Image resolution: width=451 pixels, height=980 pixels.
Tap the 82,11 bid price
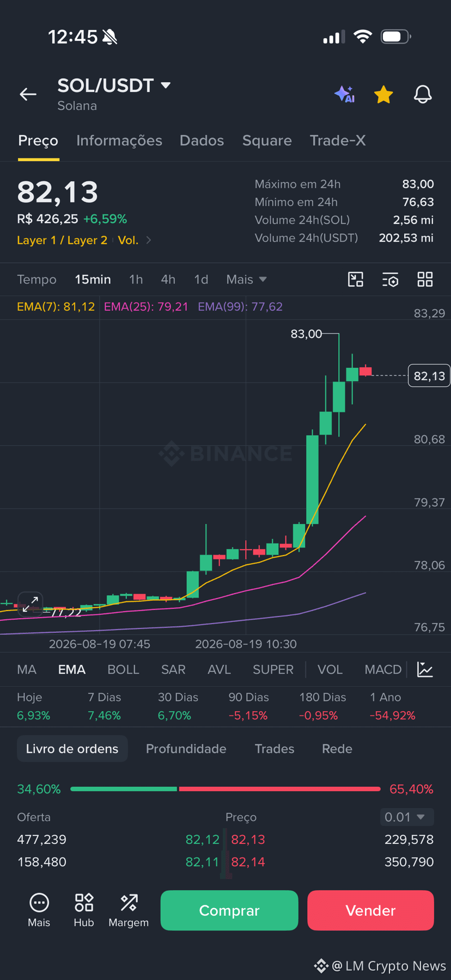click(x=202, y=862)
